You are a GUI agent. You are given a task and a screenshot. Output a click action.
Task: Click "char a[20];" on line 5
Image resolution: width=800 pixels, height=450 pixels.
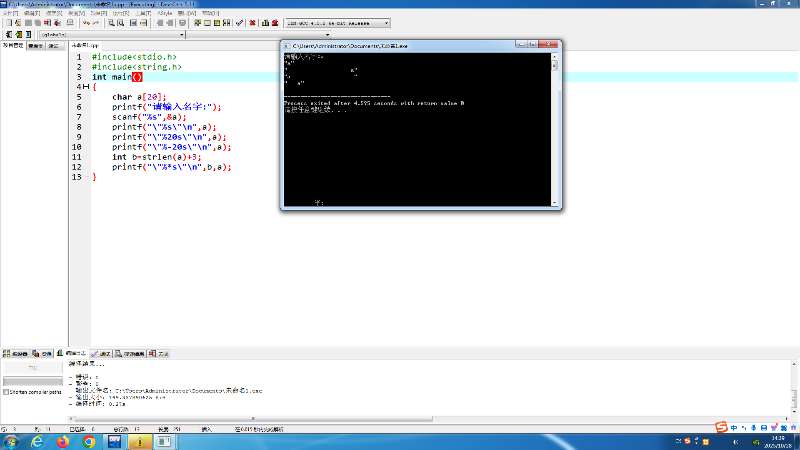(139, 97)
